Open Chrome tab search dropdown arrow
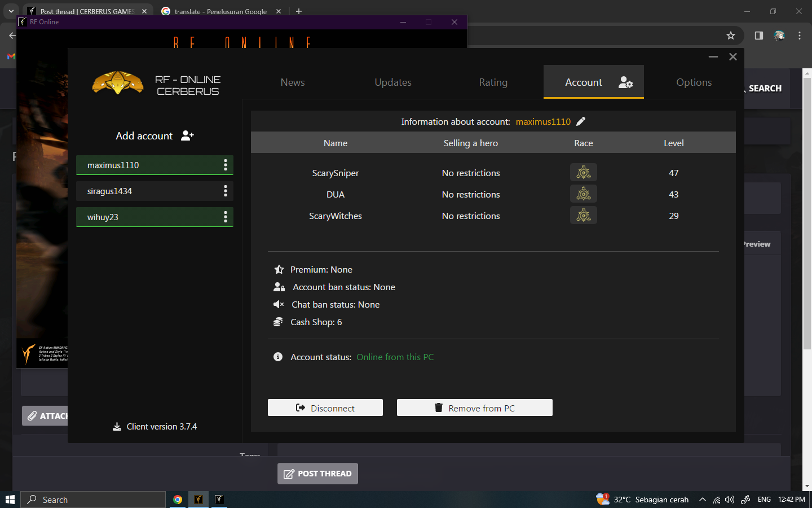Screen dimensions: 812x508 tap(11, 11)
